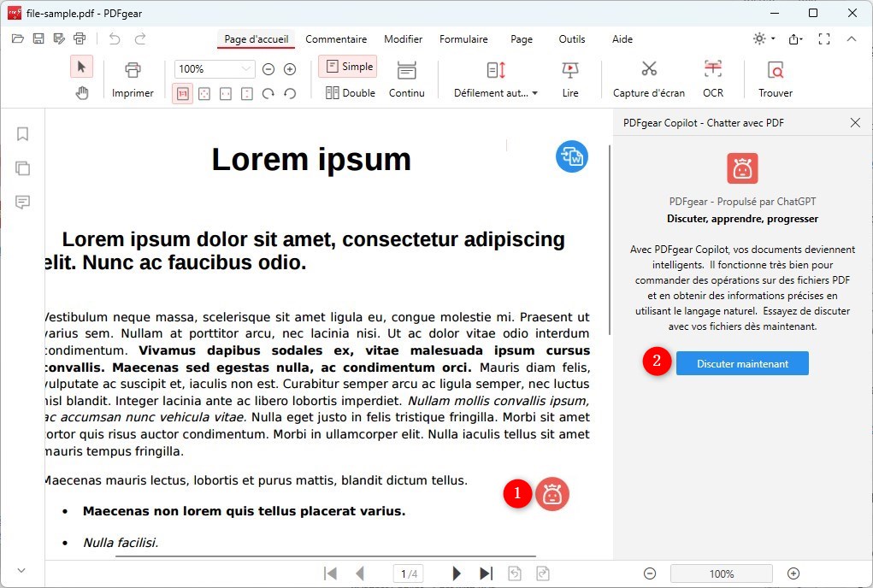873x588 pixels.
Task: Open the Formulaire tab
Action: 463,39
